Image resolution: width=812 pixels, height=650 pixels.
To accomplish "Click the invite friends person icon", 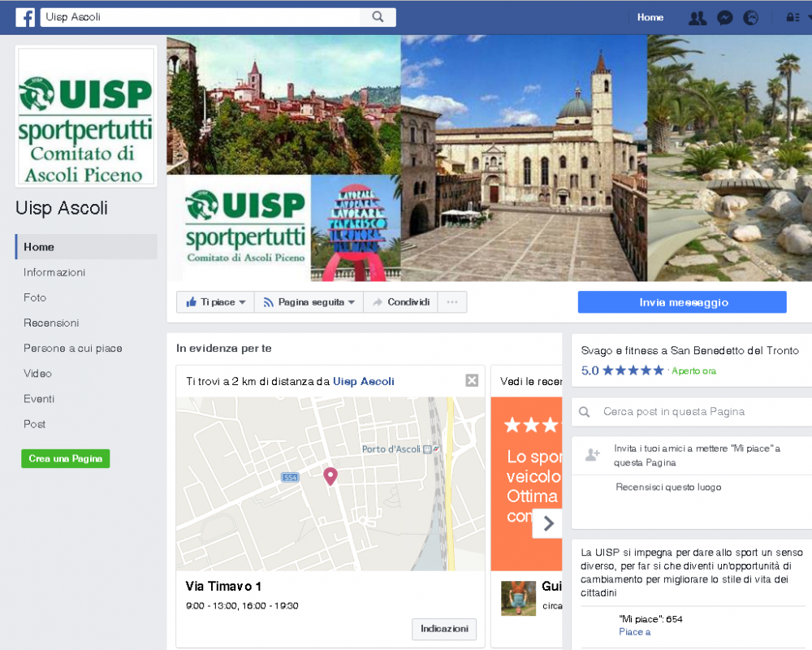I will pos(592,455).
